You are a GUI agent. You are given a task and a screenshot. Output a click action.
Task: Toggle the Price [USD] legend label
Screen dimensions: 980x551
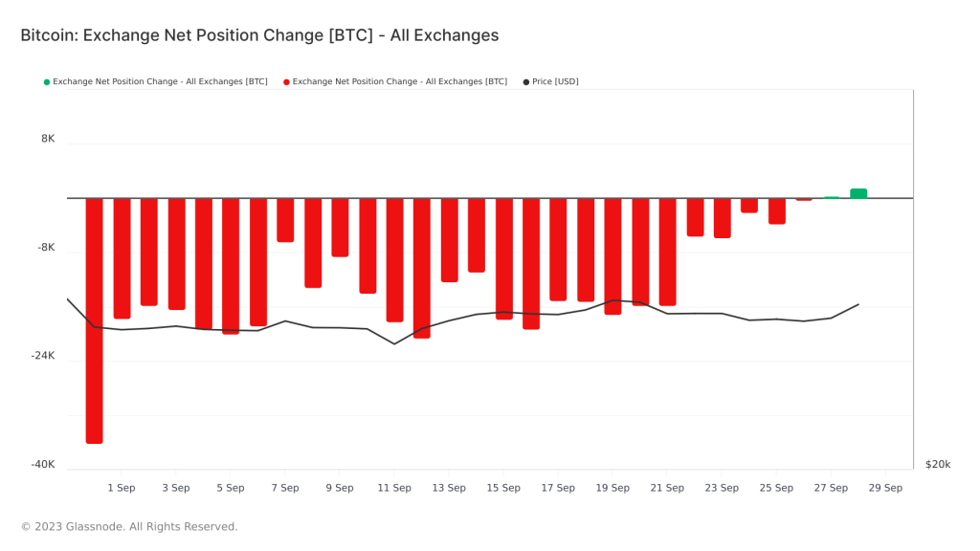click(x=555, y=82)
